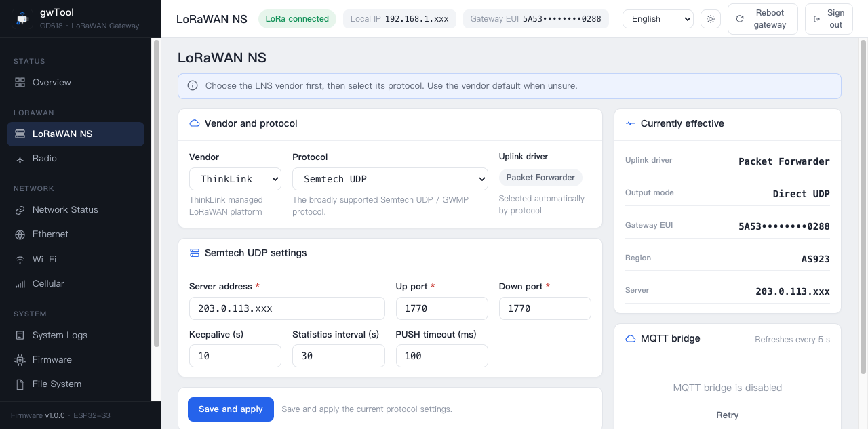Open the Vendor dropdown showing ThinkLink
Viewport: 868px width, 429px height.
point(235,179)
